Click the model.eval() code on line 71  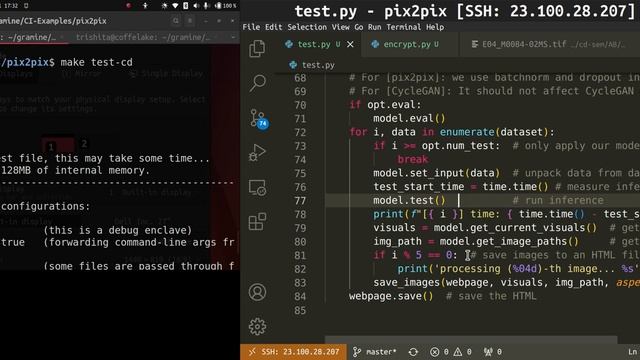pos(409,118)
